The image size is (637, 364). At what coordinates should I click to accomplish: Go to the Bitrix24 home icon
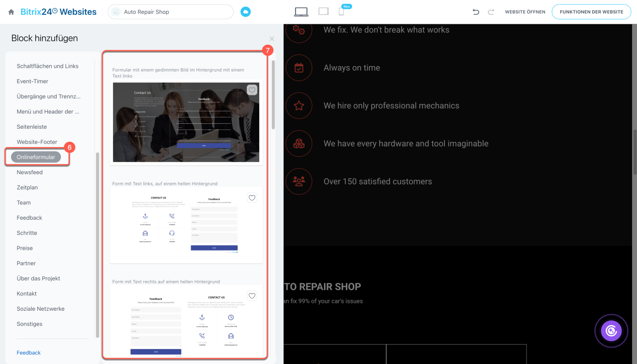coord(11,12)
